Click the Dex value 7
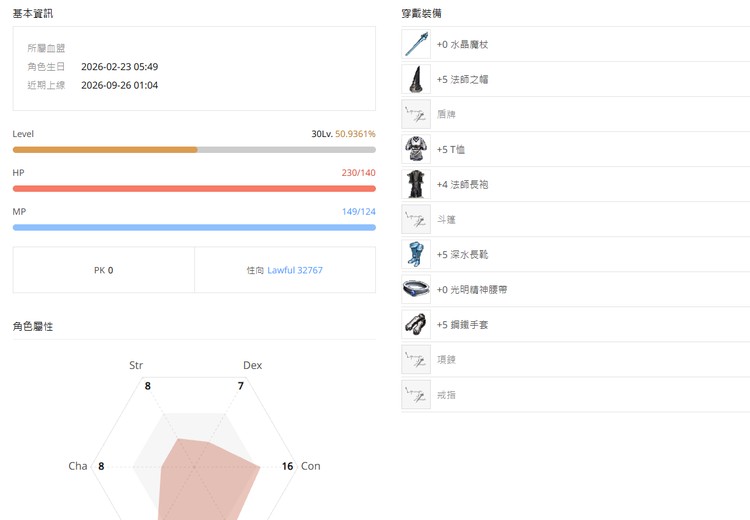 [x=241, y=386]
